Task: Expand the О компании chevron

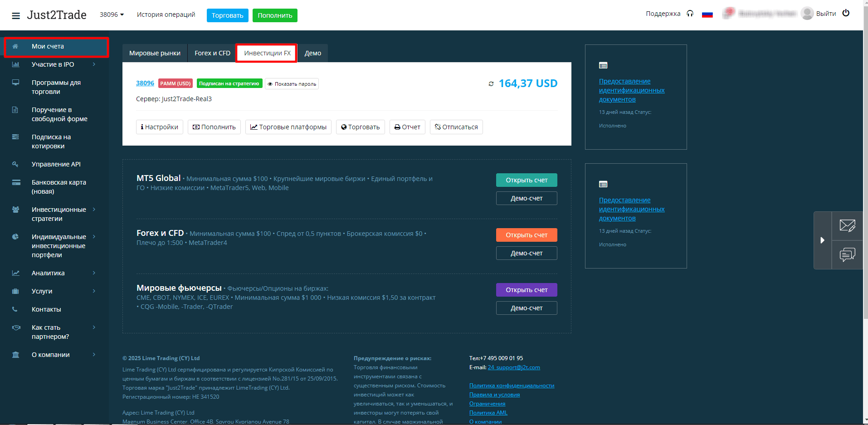Action: point(94,355)
